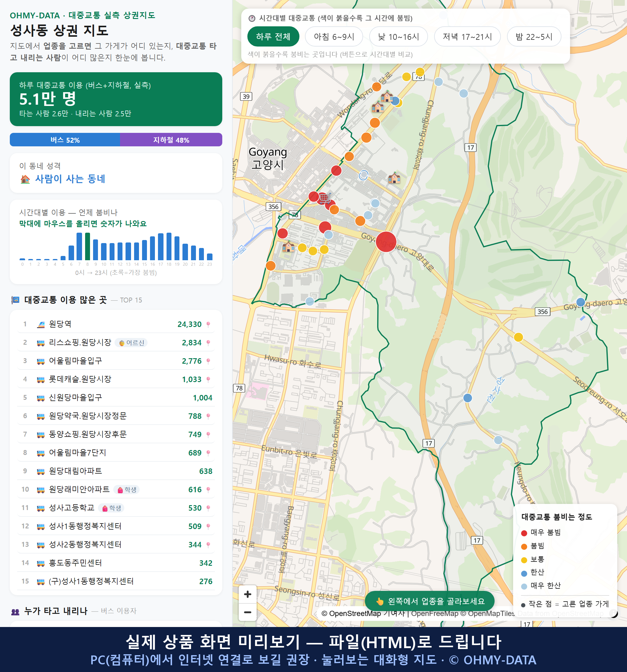
Task: Select the 원당대림아파트 row
Action: [x=116, y=471]
